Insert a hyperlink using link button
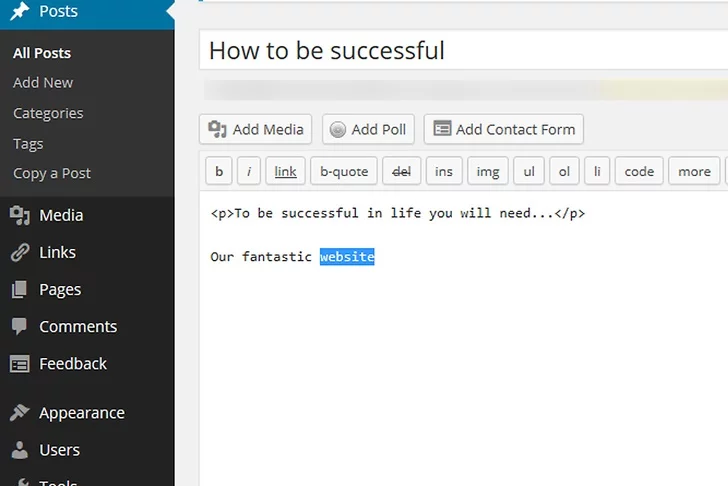Screen dimensions: 728x486 285,171
